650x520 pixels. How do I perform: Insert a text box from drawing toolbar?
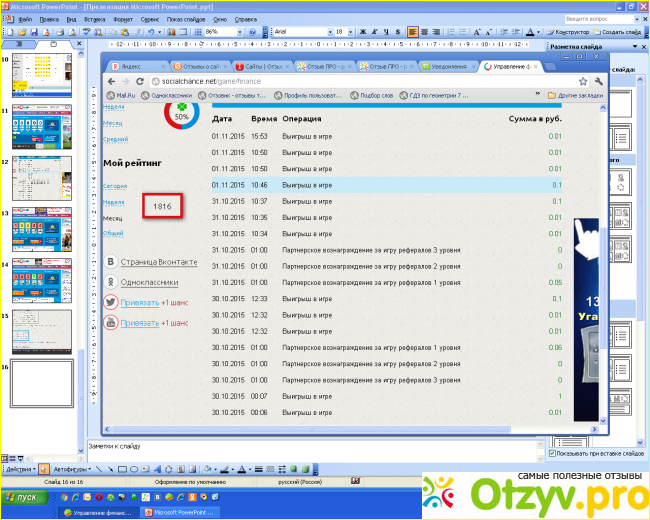(x=145, y=469)
